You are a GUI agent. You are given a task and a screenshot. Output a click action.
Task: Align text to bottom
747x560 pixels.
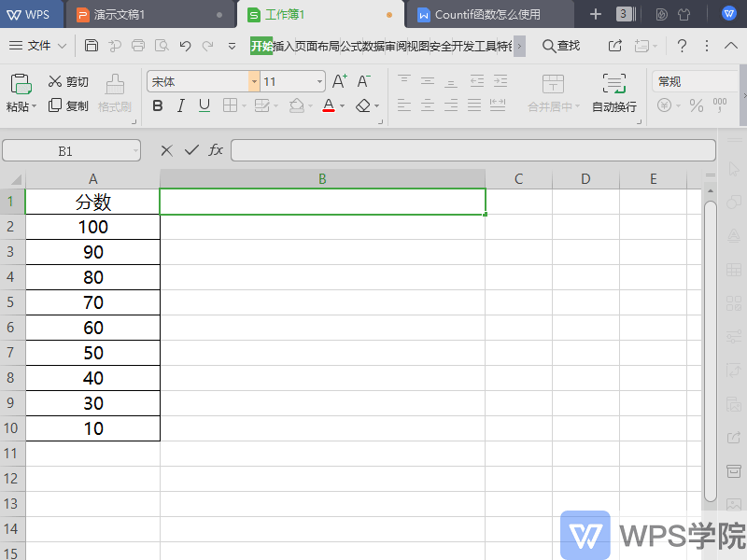pos(451,81)
